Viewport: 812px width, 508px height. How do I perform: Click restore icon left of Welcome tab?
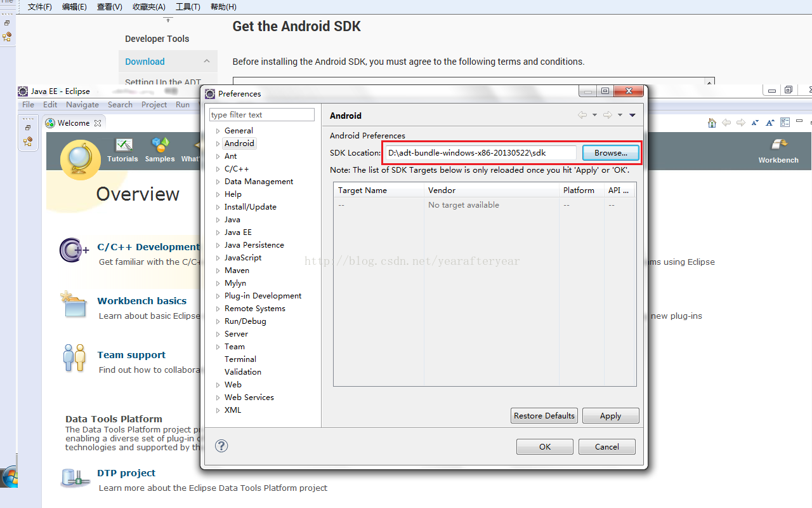pos(28,128)
